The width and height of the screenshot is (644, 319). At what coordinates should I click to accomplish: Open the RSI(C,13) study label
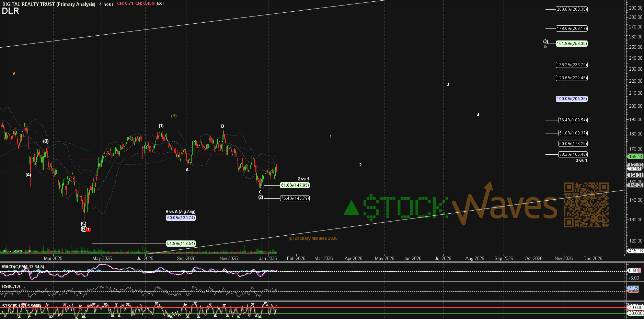11,286
